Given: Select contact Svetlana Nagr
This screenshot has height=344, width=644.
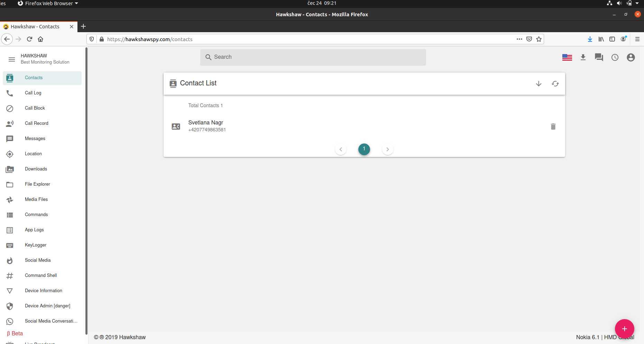Looking at the screenshot, I should 205,122.
